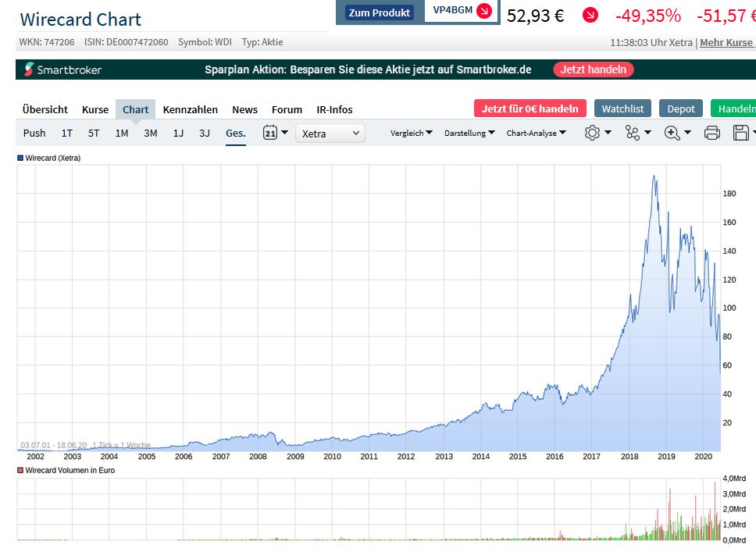
Task: Click the 2010 label on the time axis
Action: click(x=332, y=457)
